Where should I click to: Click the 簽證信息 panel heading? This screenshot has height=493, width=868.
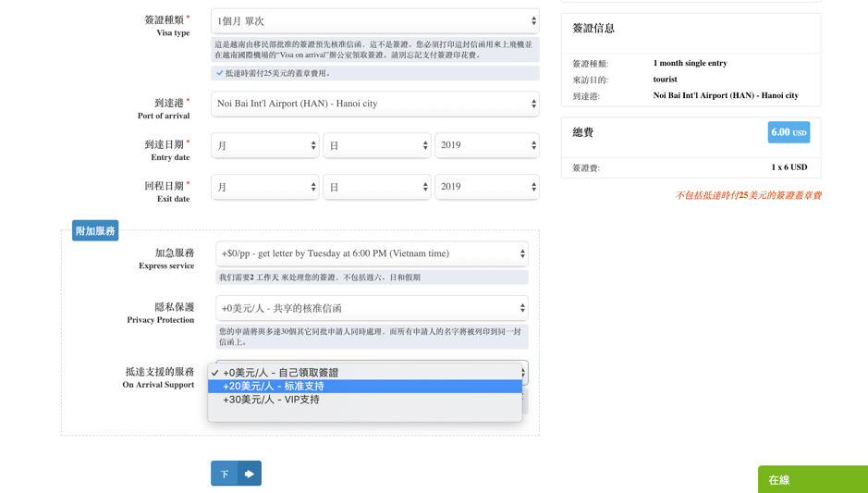[x=593, y=29]
